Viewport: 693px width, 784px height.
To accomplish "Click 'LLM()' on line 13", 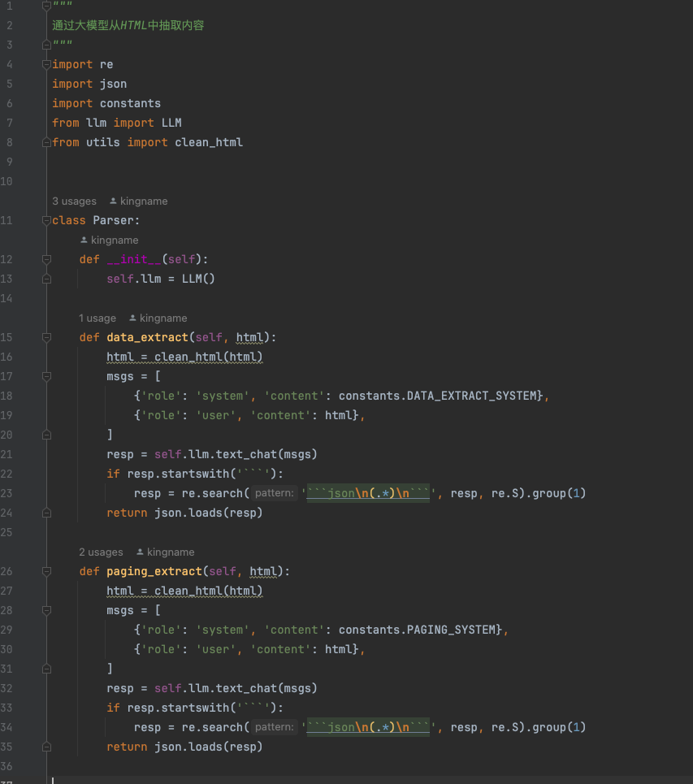I will coord(198,279).
